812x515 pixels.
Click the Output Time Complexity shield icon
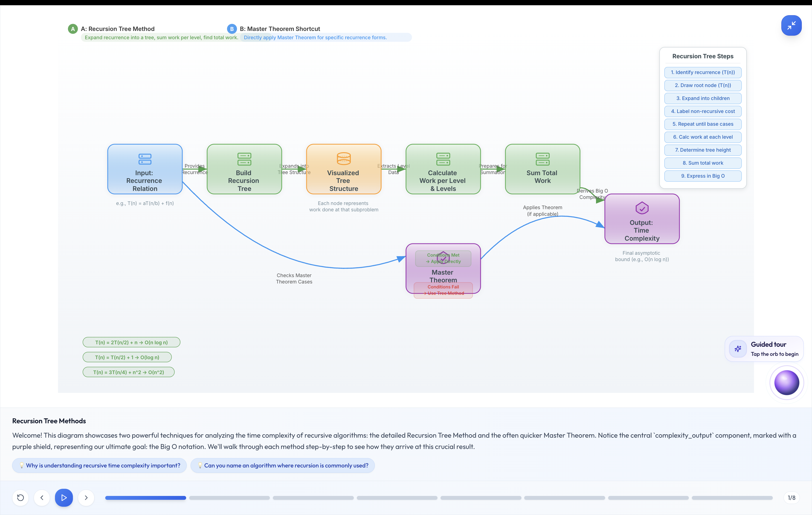[x=642, y=208]
